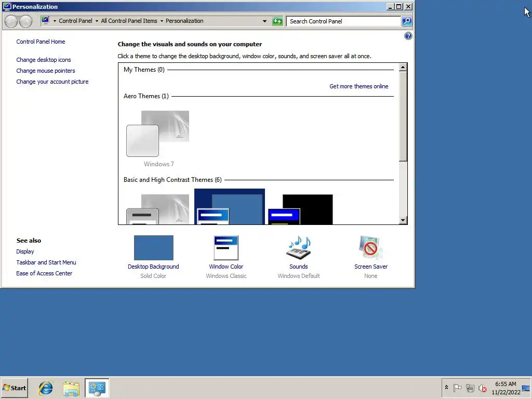Click All Control Panel Items breadcrumb
The height and width of the screenshot is (399, 532).
(129, 21)
